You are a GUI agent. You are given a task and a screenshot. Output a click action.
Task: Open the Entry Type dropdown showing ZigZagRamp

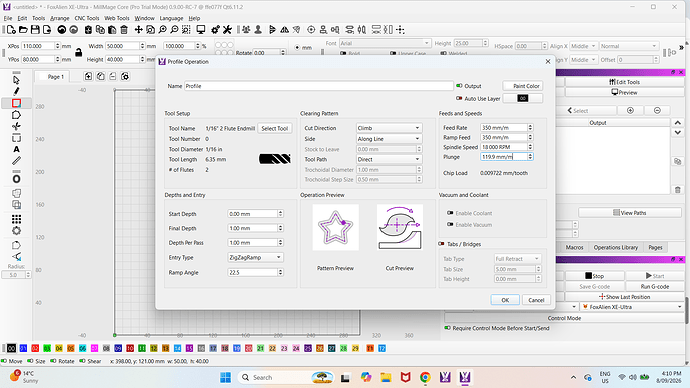click(x=255, y=257)
